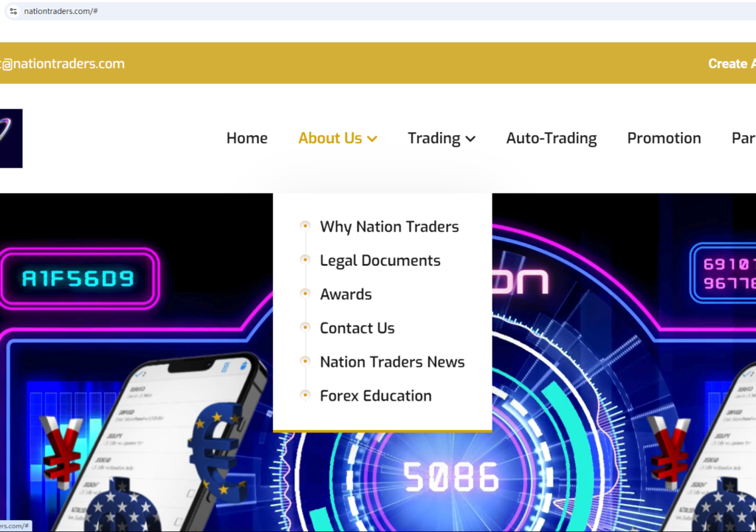Open the Auto-Trading menu item
Viewport: 756px width, 532px height.
pos(551,138)
